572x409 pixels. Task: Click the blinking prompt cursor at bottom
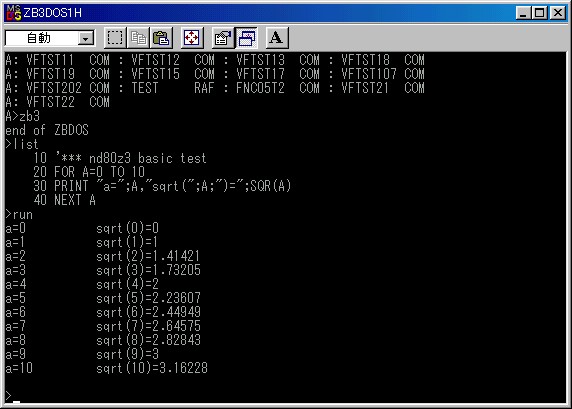tap(16, 401)
